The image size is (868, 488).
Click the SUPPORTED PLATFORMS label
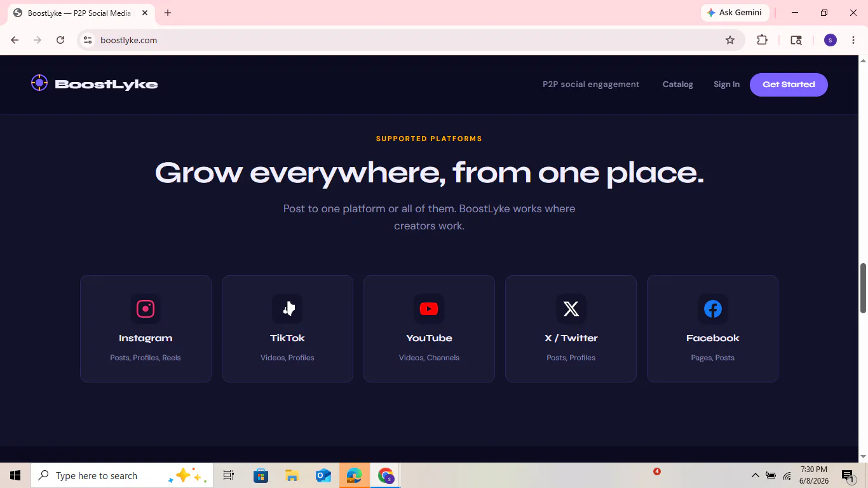[x=429, y=139]
